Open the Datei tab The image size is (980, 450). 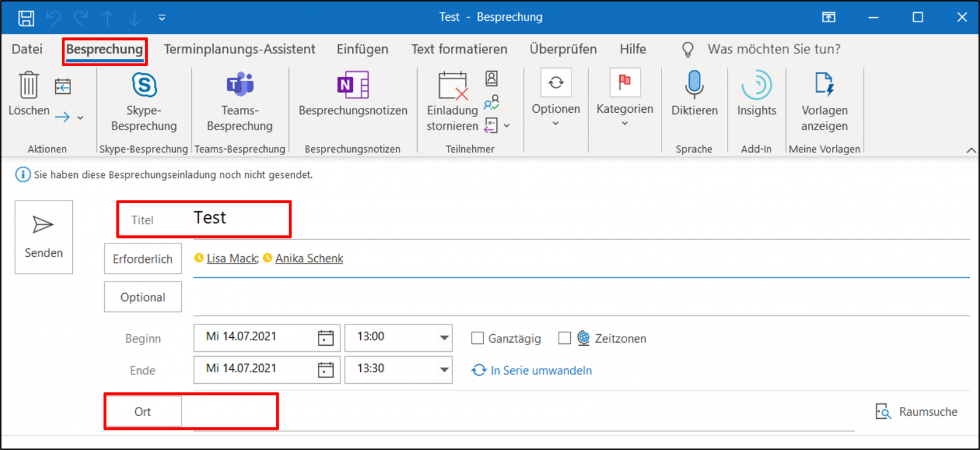click(x=27, y=49)
